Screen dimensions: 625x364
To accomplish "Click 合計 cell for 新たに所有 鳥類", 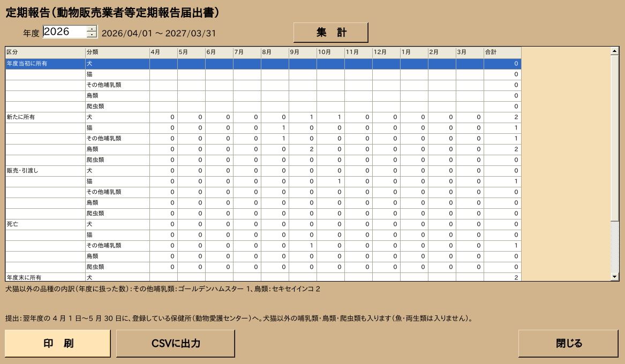I will pyautogui.click(x=503, y=149).
